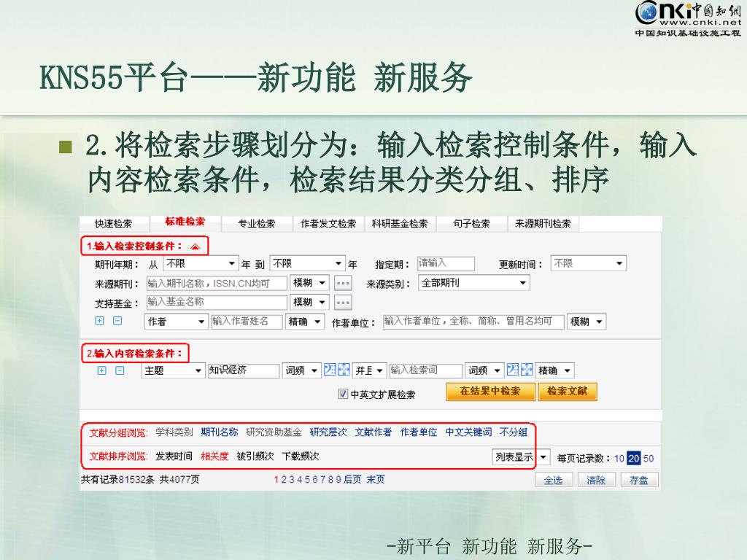This screenshot has width=747, height=560.
Task: Click the expand-words icon adjoining 并且 dropdown
Action: (344, 370)
